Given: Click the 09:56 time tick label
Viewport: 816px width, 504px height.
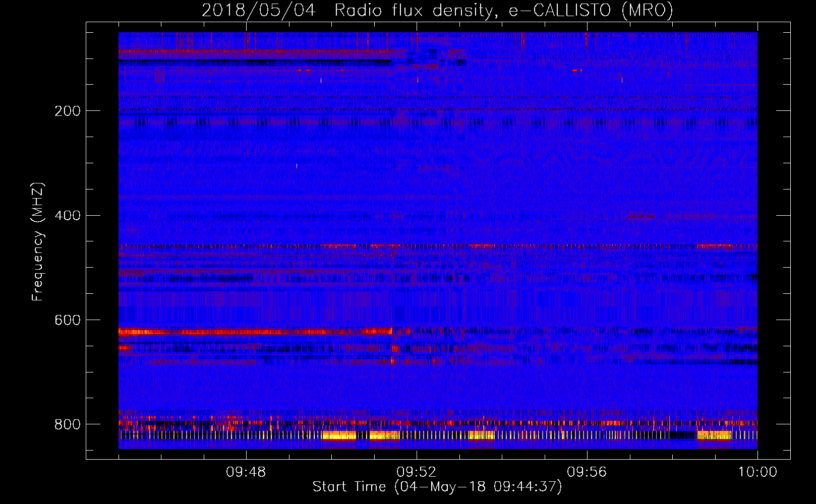Looking at the screenshot, I should coord(587,472).
